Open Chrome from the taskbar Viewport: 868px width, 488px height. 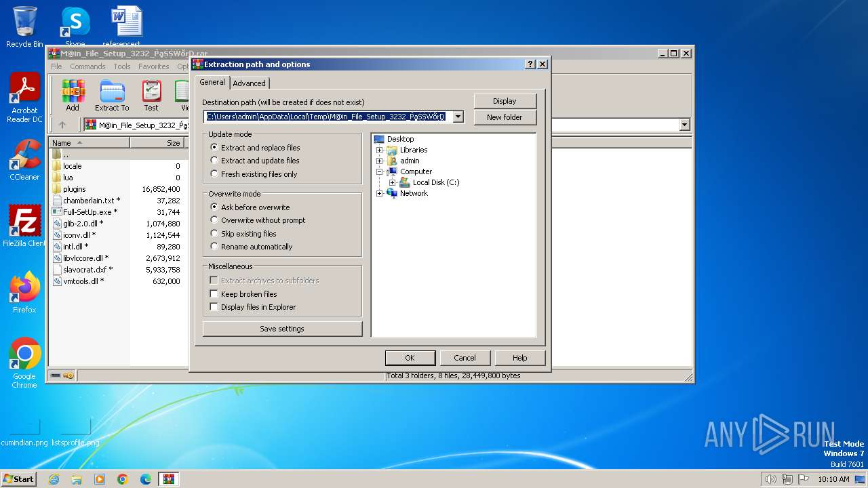tap(123, 479)
